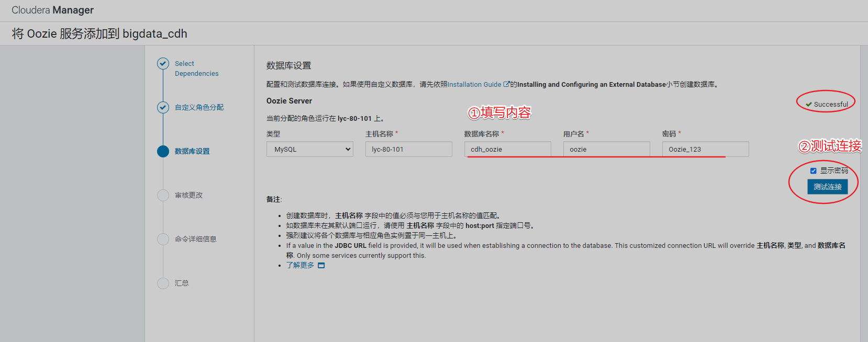
Task: Click the 汇总 step circle
Action: [x=163, y=283]
